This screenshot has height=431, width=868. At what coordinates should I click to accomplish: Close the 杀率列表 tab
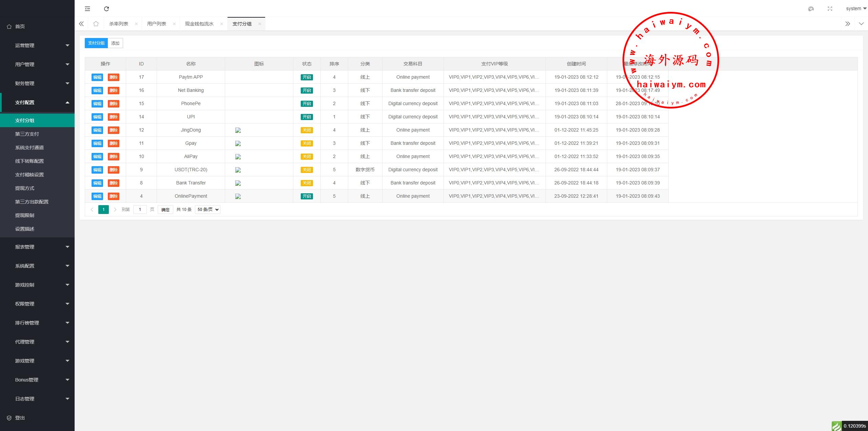coord(136,24)
